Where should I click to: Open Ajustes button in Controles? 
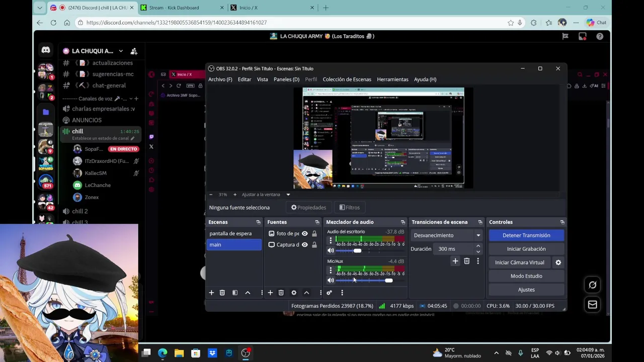[526, 290]
